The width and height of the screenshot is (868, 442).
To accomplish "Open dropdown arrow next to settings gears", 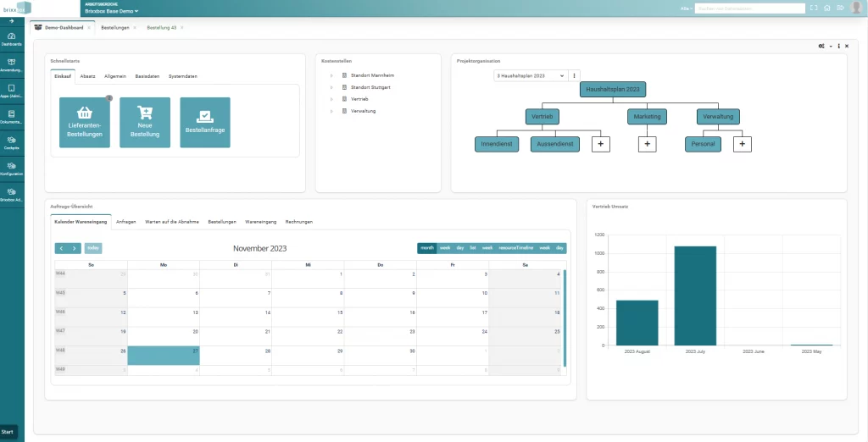I will point(831,47).
